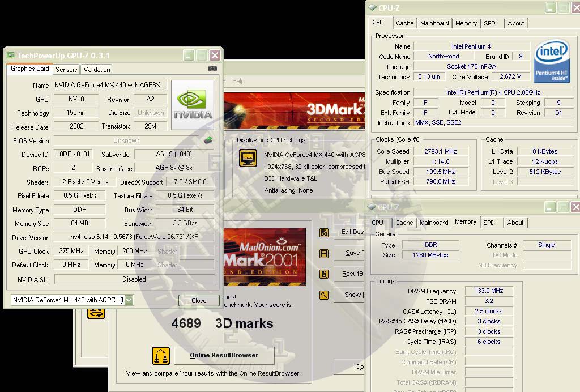Open the SPD tab in top CPU-Z window
The image size is (580, 392).
click(489, 23)
